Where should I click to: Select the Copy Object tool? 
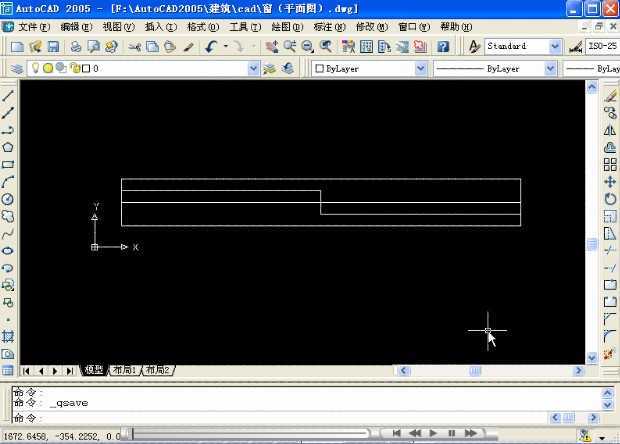click(x=610, y=113)
